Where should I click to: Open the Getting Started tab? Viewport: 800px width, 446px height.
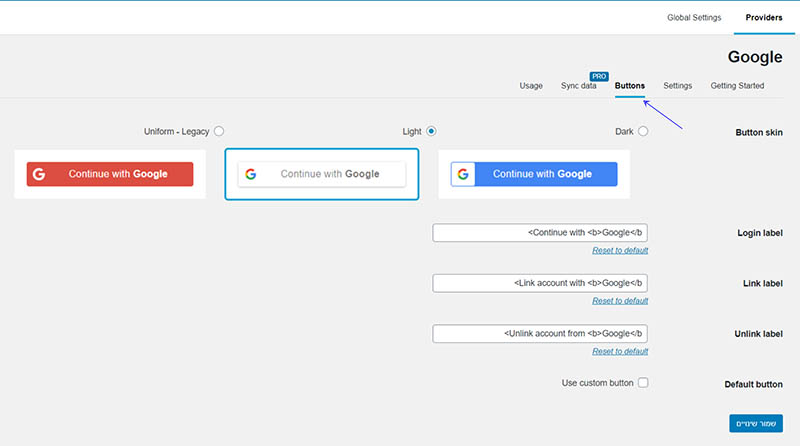[737, 86]
